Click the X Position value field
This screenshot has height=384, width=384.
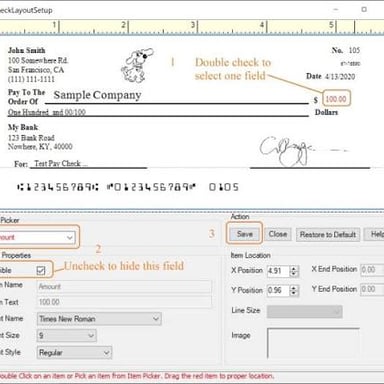[278, 271]
